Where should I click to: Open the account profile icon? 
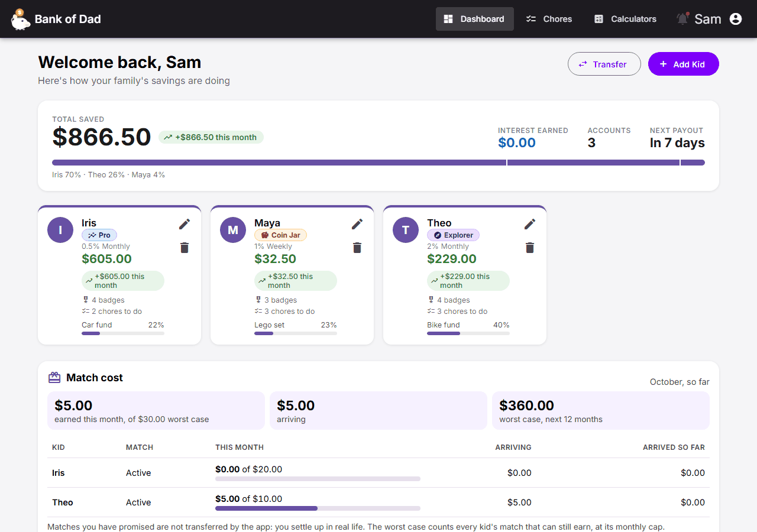coord(736,19)
